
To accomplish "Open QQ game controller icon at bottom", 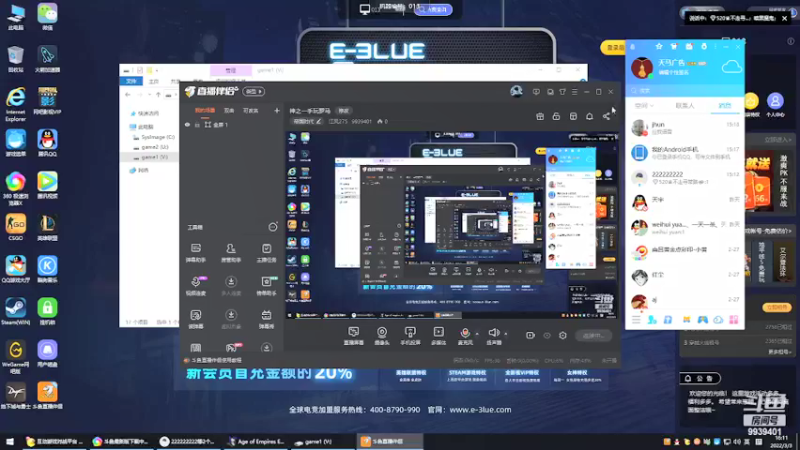I will click(x=703, y=320).
